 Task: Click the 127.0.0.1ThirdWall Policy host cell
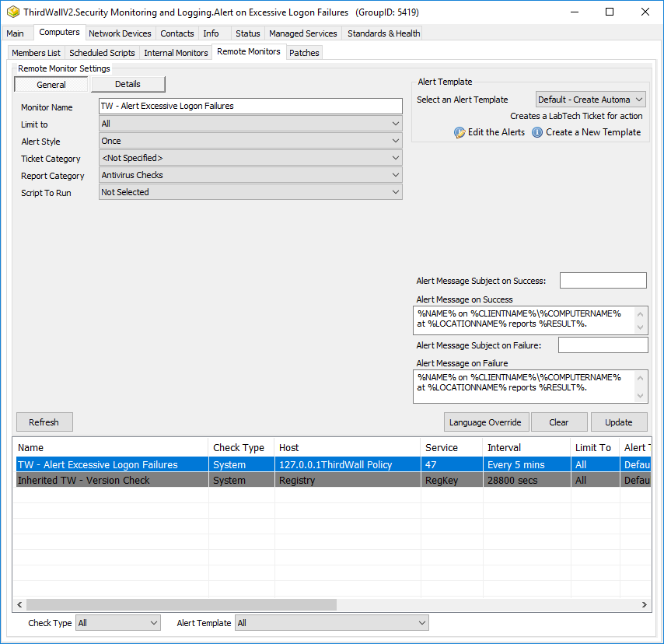click(348, 464)
